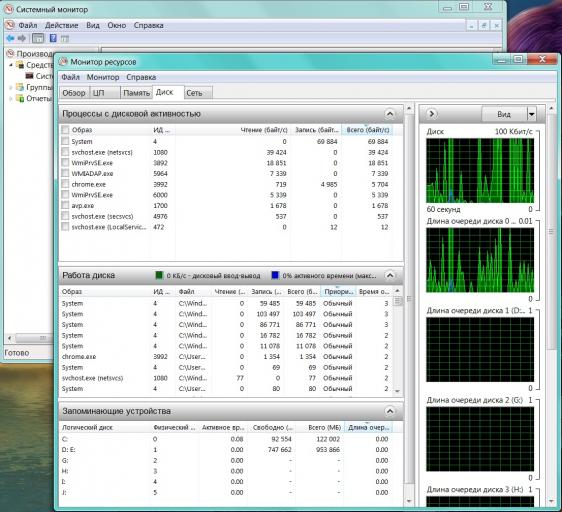Open the Монитор menu
This screenshot has width=562, height=512.
[103, 77]
